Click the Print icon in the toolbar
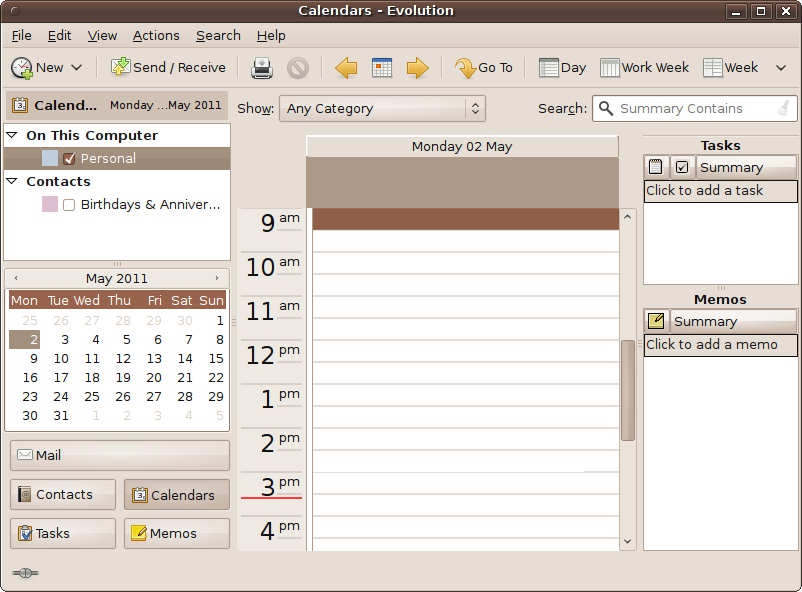The width and height of the screenshot is (802, 592). [x=262, y=67]
